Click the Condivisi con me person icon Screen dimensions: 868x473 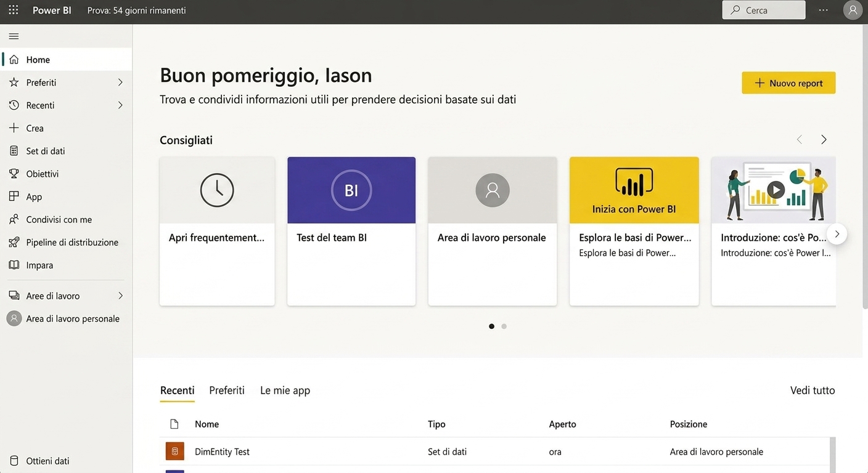pyautogui.click(x=14, y=219)
